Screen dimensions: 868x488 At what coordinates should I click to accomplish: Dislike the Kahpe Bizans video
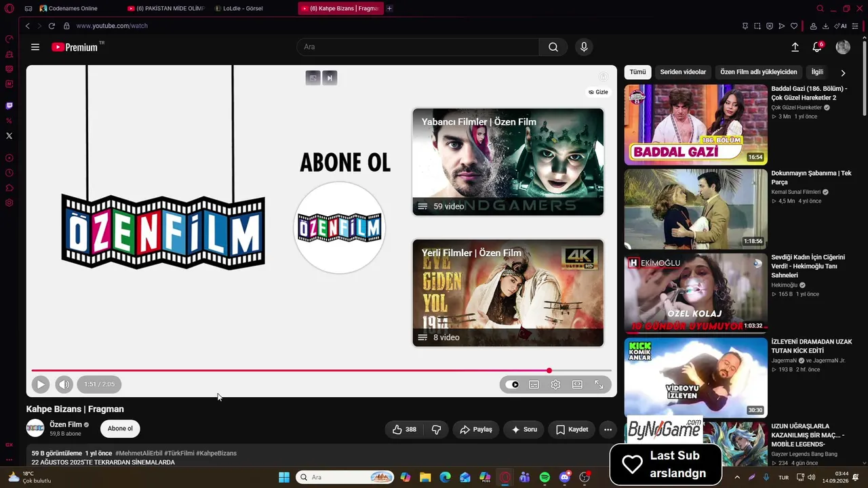coord(436,429)
